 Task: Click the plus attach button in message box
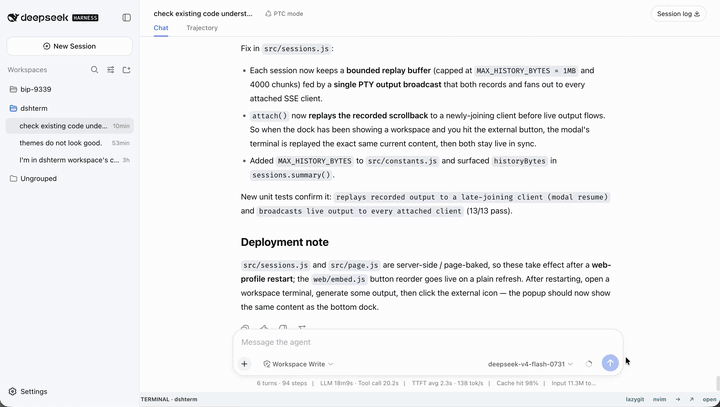[244, 364]
